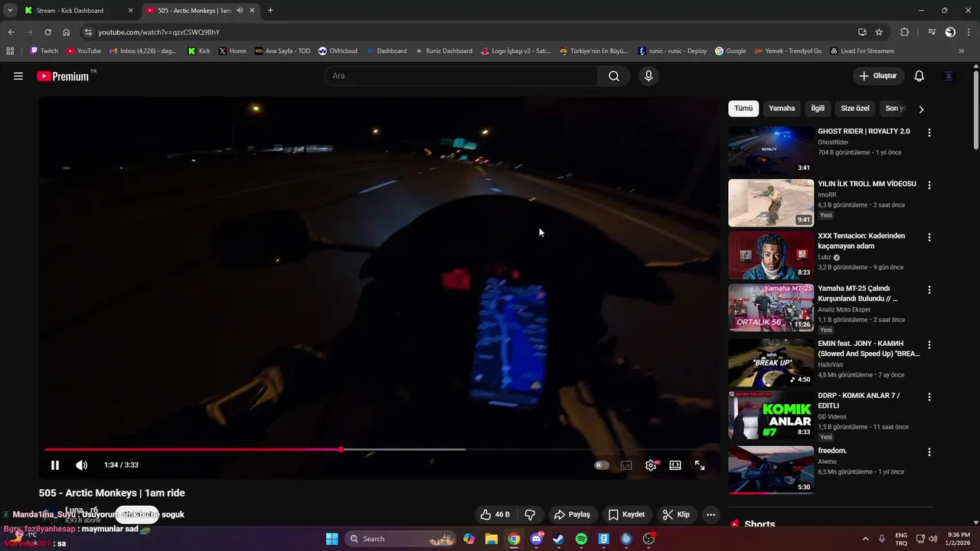Mute the video volume speaker

pyautogui.click(x=81, y=465)
